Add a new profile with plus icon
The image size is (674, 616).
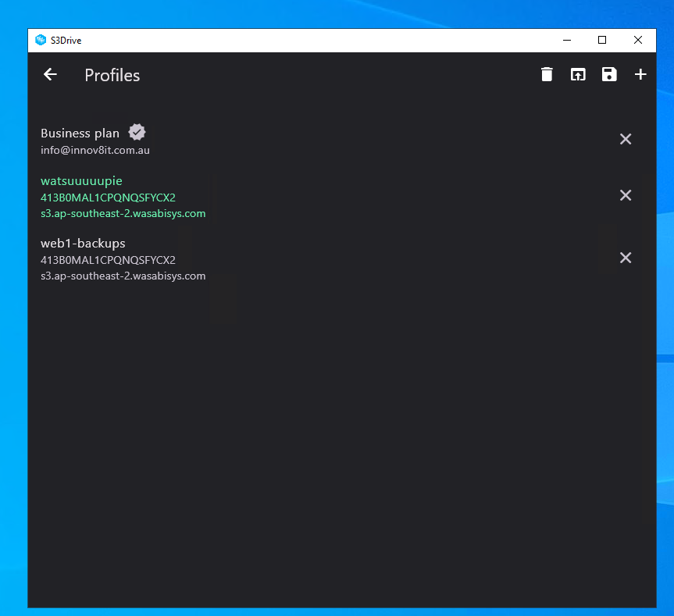640,74
